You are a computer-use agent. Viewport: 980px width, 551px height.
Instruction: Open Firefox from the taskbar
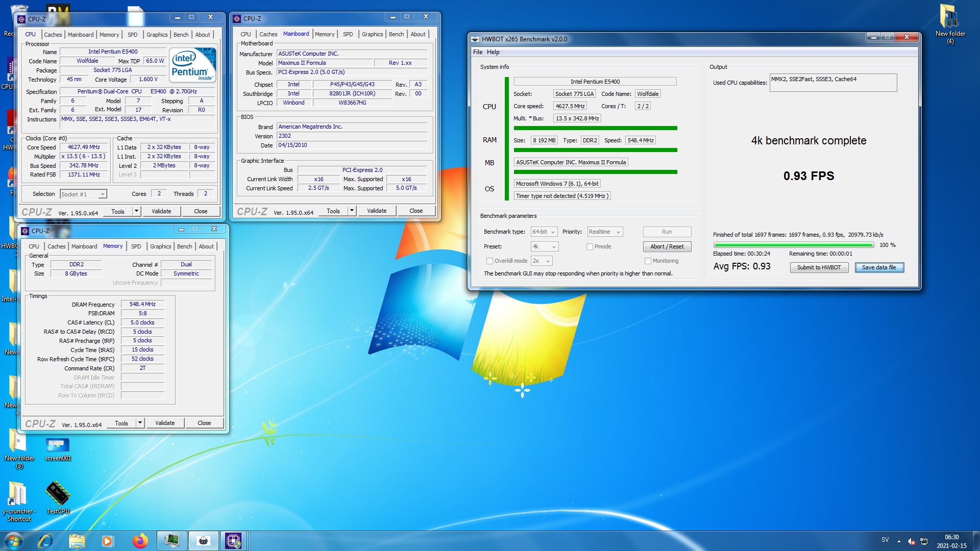pos(140,540)
